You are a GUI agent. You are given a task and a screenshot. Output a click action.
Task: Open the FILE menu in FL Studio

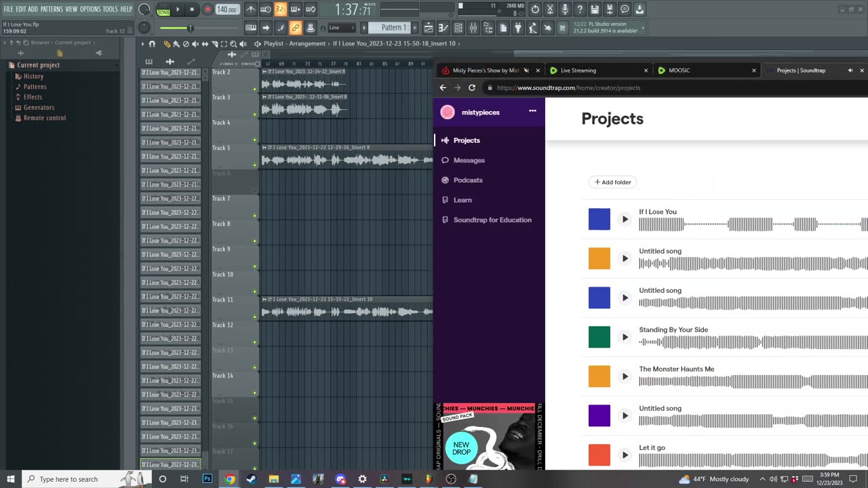tap(8, 9)
